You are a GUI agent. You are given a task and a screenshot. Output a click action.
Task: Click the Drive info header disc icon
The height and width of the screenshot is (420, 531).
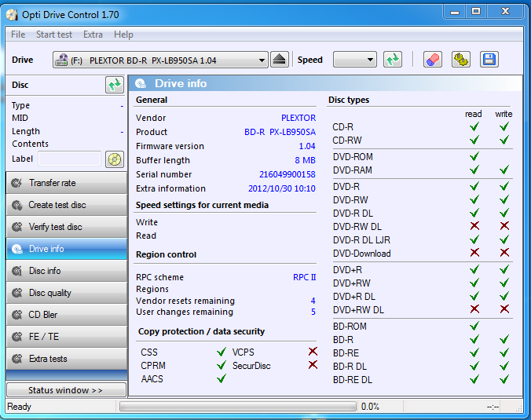pos(141,83)
